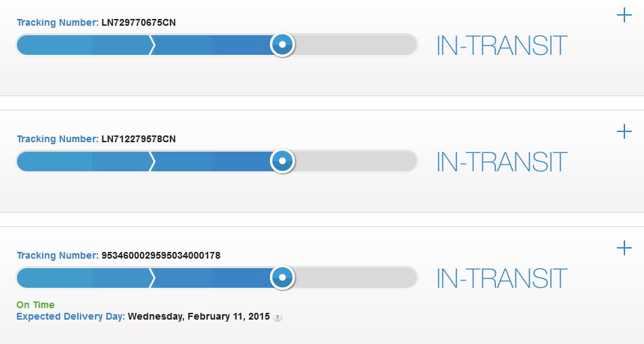Viewport: 644px width, 344px height.
Task: Click IN-TRANSIT status of LN729770675CN
Action: coord(501,46)
